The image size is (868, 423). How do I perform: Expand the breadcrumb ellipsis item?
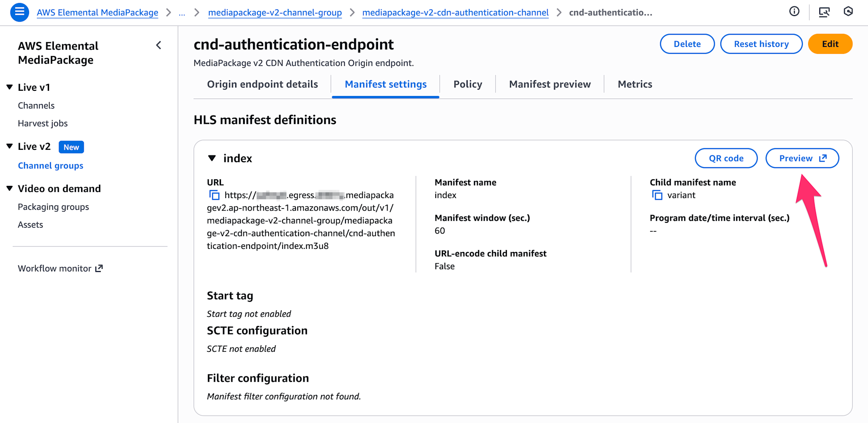pyautogui.click(x=182, y=13)
